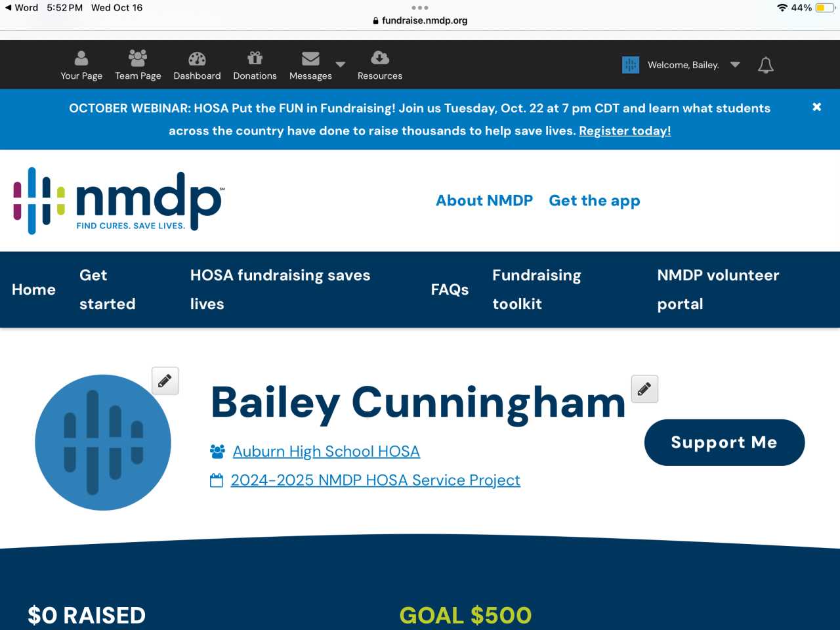This screenshot has width=840, height=630.
Task: Click the calendar icon beside Service Project
Action: click(217, 480)
